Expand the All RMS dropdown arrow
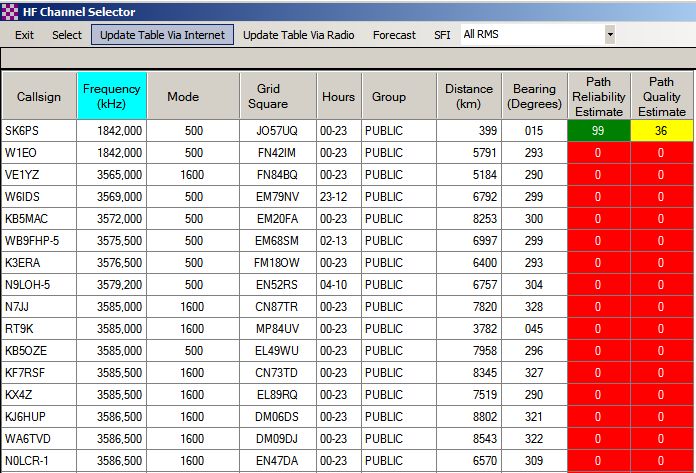The image size is (696, 473). [609, 35]
